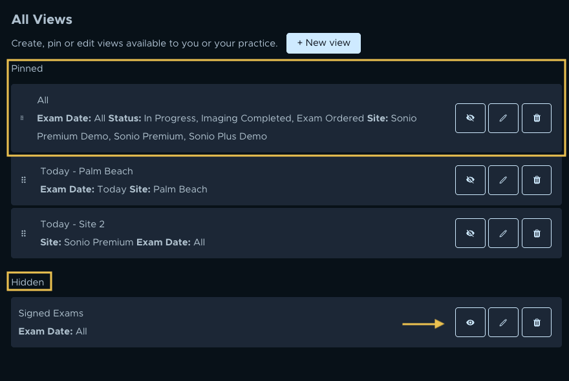Viewport: 569px width, 381px height.
Task: Edit the Today - Palm Beach view
Action: pos(503,180)
